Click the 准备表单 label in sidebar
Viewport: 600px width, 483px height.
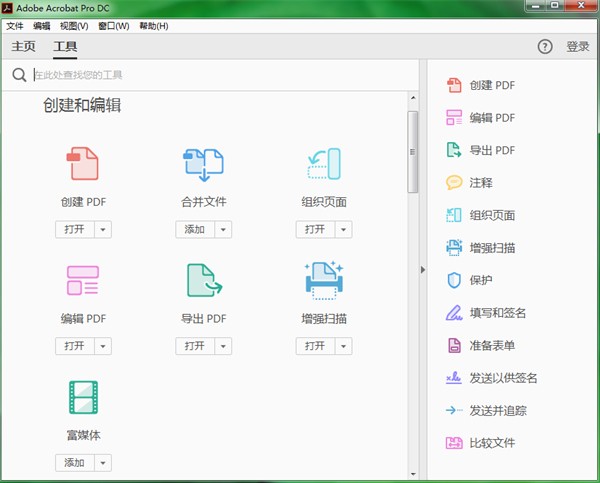pyautogui.click(x=492, y=345)
